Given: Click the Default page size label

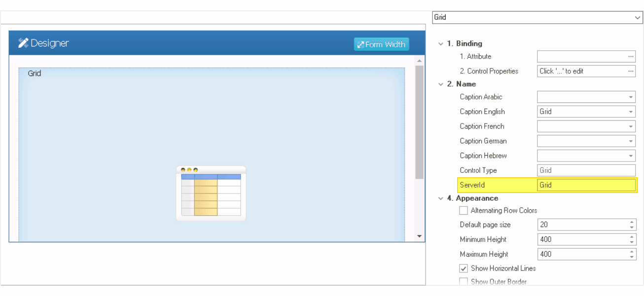Looking at the screenshot, I should pyautogui.click(x=485, y=225).
